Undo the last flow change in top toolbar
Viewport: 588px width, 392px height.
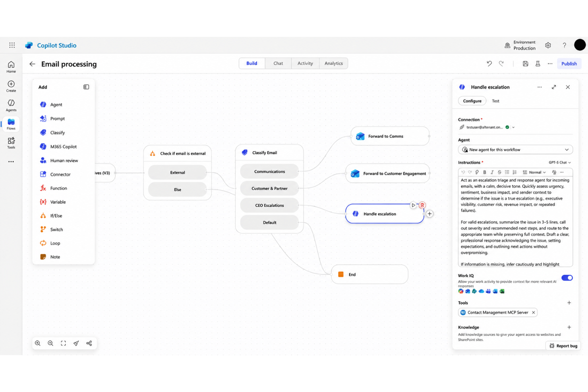(489, 64)
